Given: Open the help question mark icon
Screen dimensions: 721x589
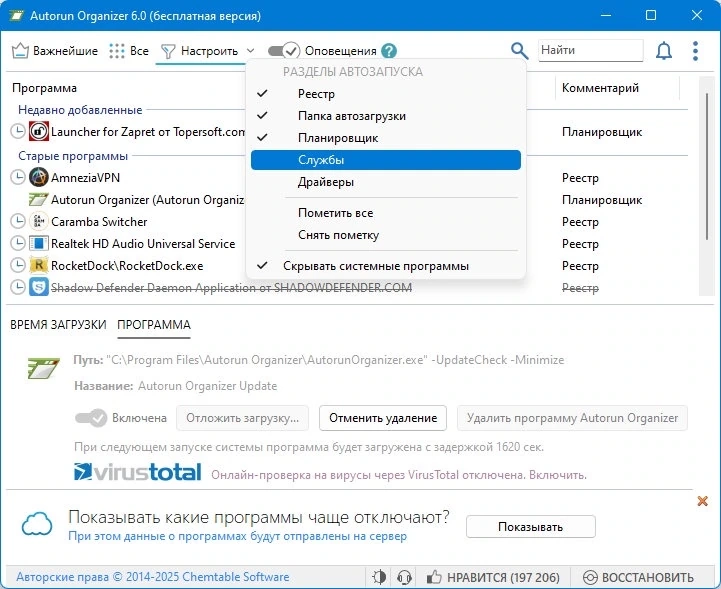Looking at the screenshot, I should click(389, 51).
